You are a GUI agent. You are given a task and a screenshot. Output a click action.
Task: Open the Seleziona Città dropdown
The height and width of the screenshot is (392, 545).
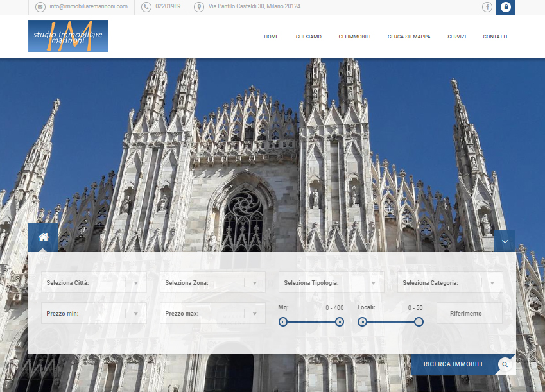pos(94,282)
